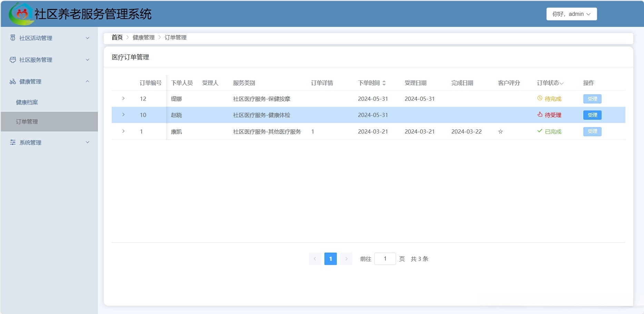
Task: Expand the 系统管理 menu
Action: click(88, 142)
